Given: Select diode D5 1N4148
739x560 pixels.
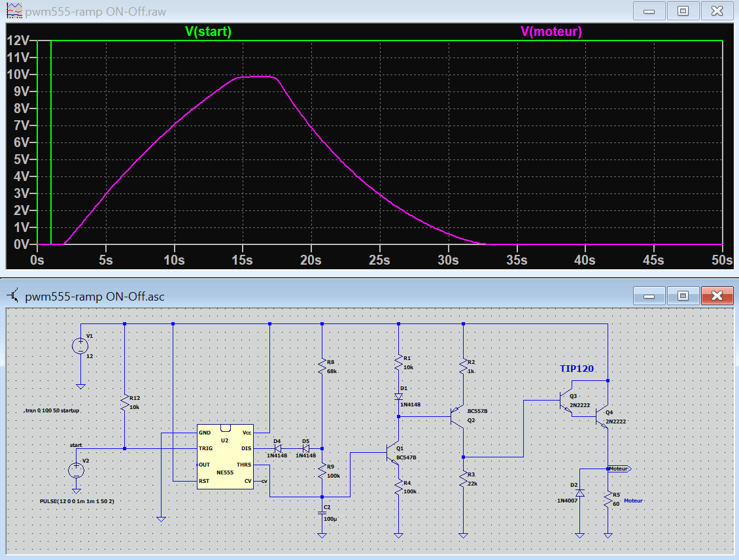Looking at the screenshot, I should click(x=306, y=449).
